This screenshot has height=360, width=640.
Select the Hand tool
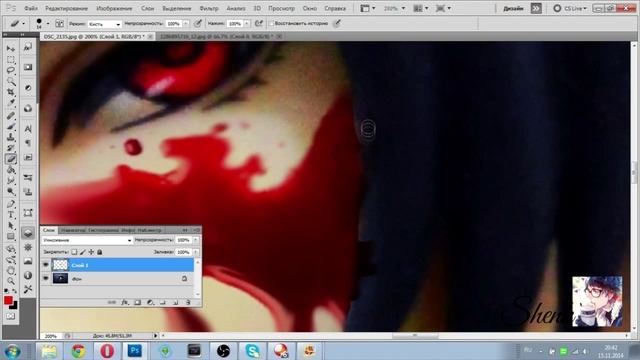pos(11,270)
